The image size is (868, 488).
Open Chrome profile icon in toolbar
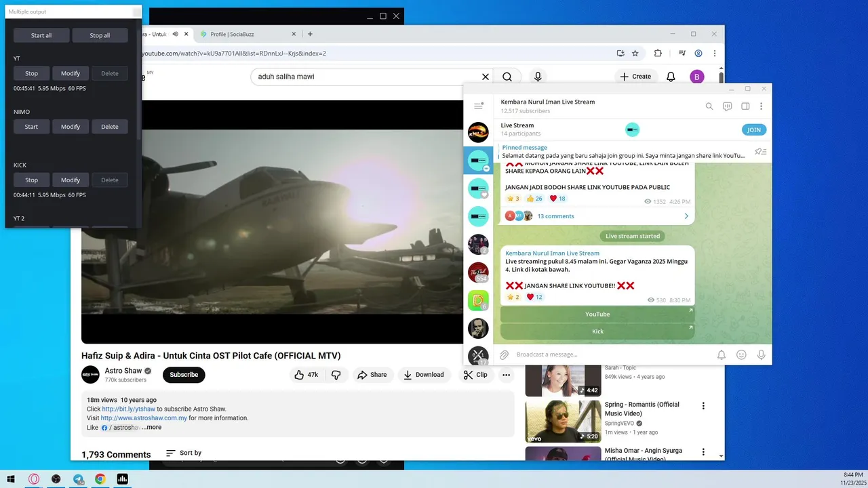(698, 54)
